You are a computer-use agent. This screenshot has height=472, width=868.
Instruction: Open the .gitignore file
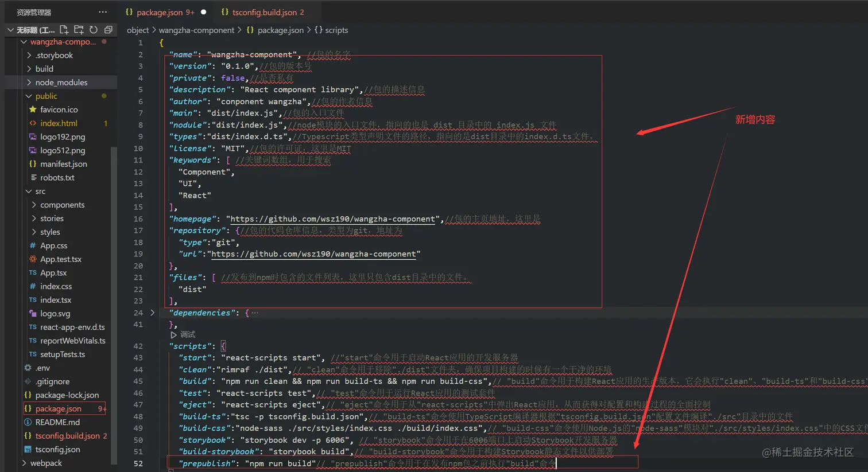[52, 381]
